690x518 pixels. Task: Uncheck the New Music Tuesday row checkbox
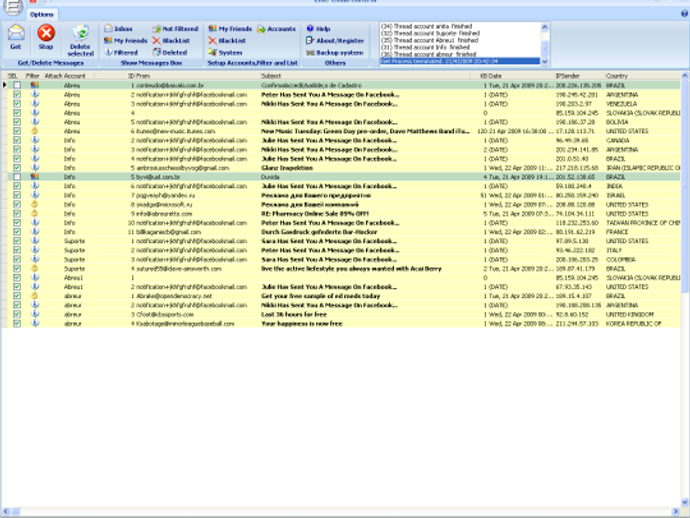17,131
